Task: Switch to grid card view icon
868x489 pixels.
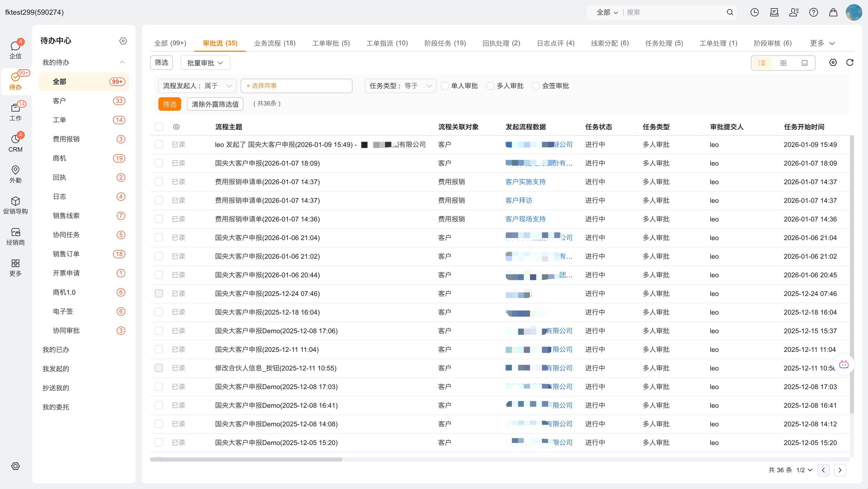Action: [783, 63]
